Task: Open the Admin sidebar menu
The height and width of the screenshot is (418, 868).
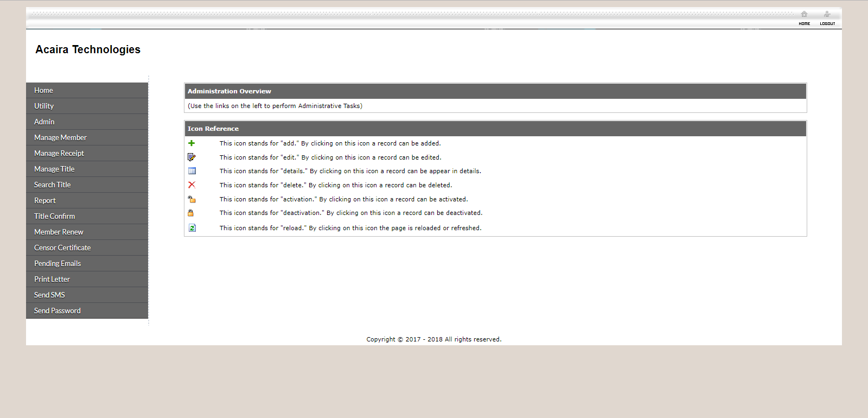Action: (44, 122)
